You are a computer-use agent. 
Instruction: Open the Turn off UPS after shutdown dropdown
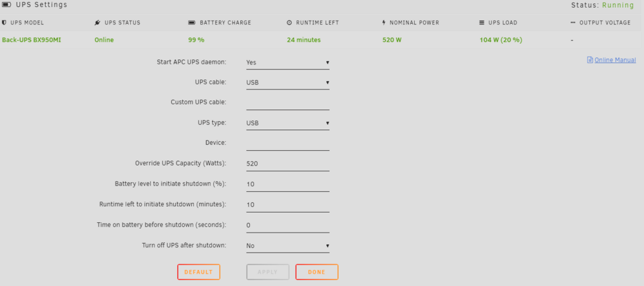click(x=287, y=245)
